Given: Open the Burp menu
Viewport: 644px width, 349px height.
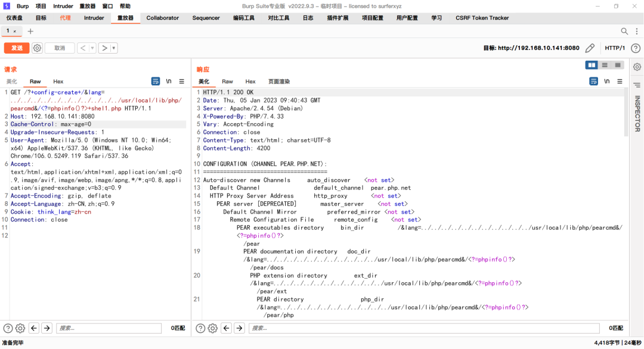Looking at the screenshot, I should pyautogui.click(x=23, y=6).
